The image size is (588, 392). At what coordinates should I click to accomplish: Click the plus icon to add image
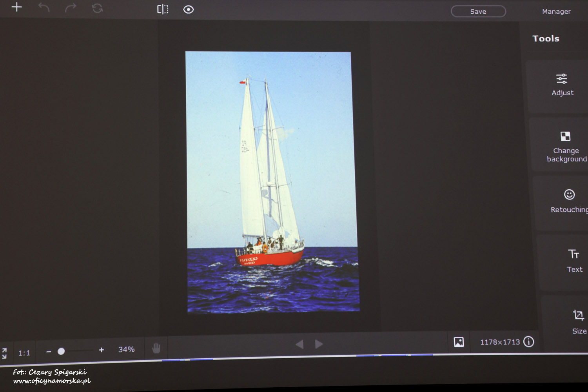click(16, 7)
